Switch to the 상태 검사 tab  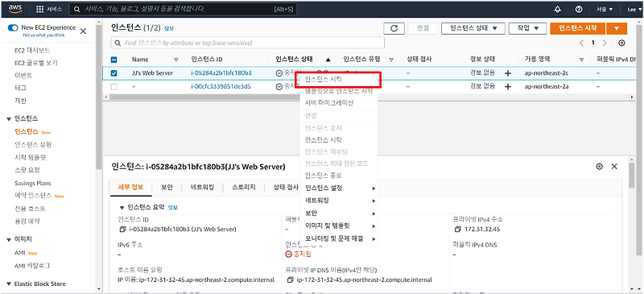tap(286, 187)
